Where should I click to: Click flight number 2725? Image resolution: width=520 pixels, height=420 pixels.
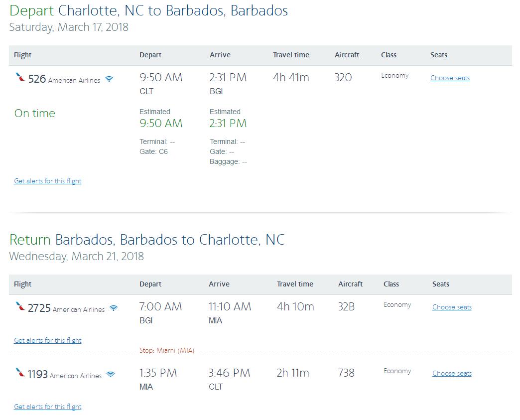pos(39,308)
